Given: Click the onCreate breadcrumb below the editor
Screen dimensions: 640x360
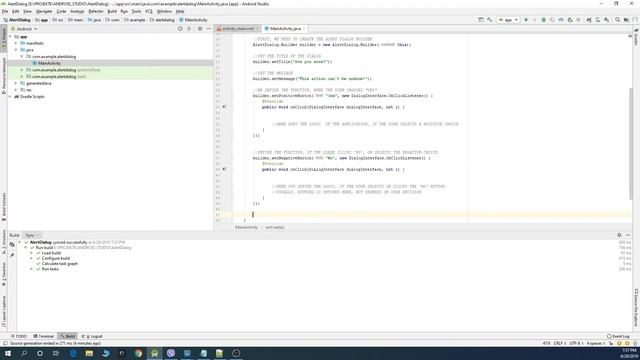Looking at the screenshot, I should point(275,227).
